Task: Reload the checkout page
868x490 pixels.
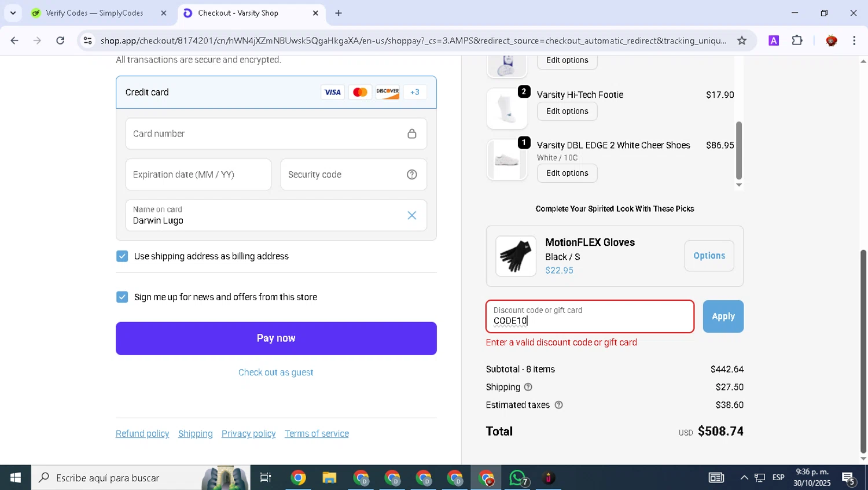Action: (60, 40)
